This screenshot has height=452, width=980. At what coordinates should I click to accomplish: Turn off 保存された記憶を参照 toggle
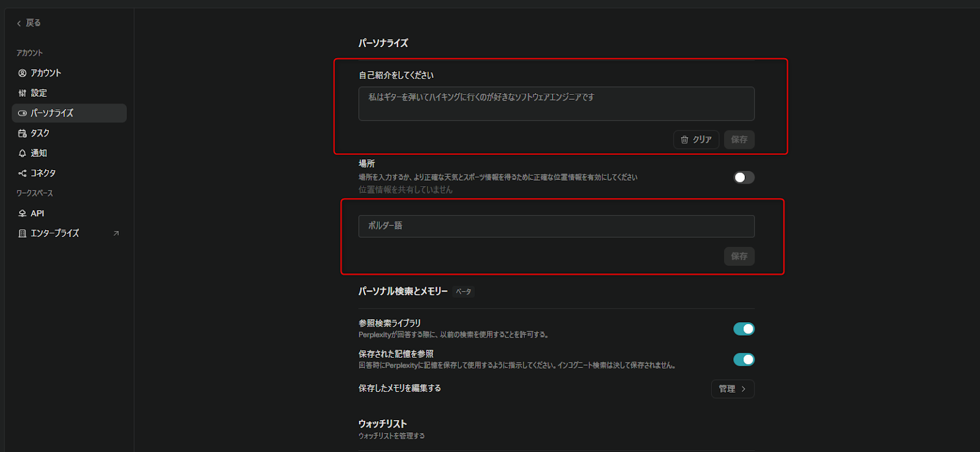point(744,360)
